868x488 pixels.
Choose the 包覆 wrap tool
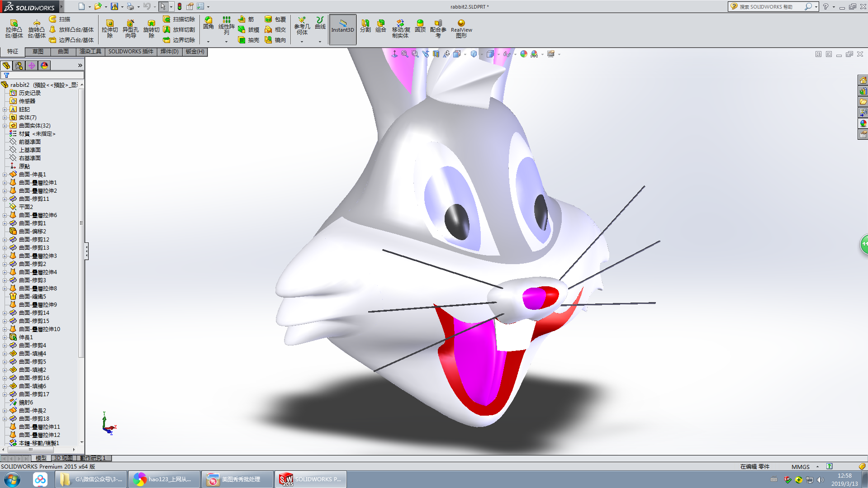tap(275, 19)
